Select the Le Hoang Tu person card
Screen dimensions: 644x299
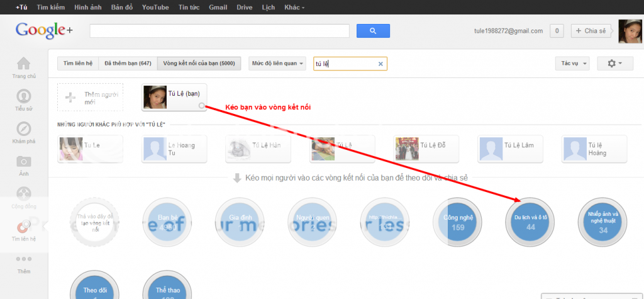[174, 149]
